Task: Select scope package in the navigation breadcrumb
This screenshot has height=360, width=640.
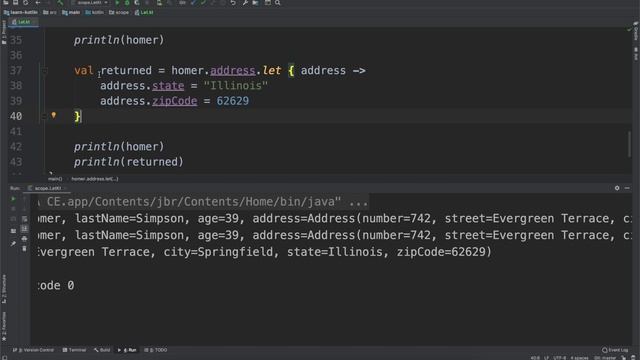Action: click(x=119, y=12)
